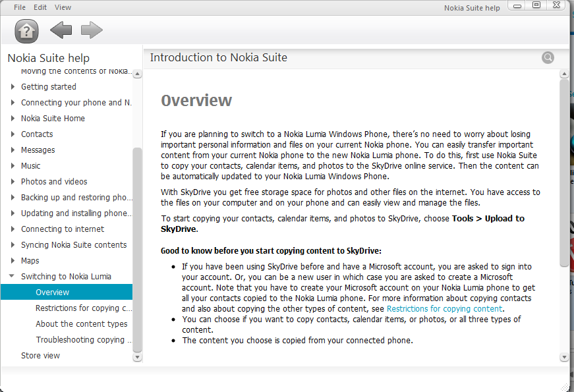Collapse the Switching to Nokia Lumia arrow
The image size is (574, 392).
(x=12, y=276)
